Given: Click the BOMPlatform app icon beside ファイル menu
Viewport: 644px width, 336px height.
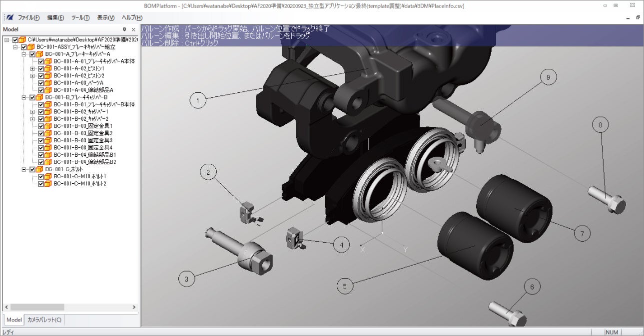Looking at the screenshot, I should 9,17.
